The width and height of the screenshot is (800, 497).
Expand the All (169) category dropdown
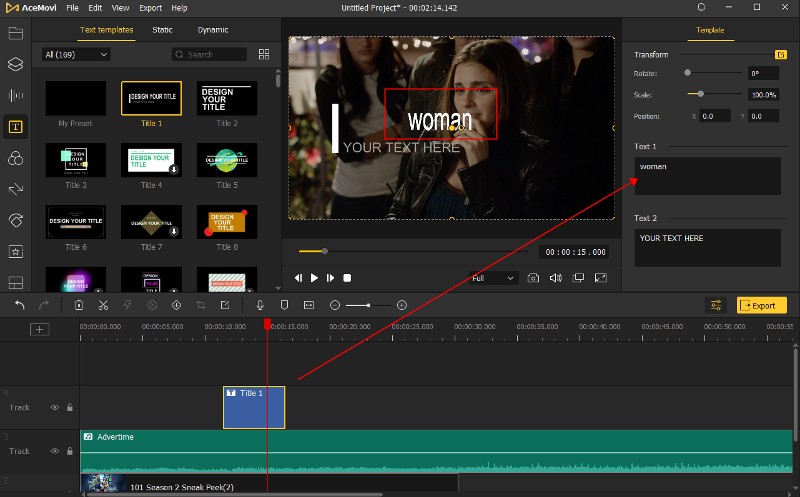pos(76,54)
